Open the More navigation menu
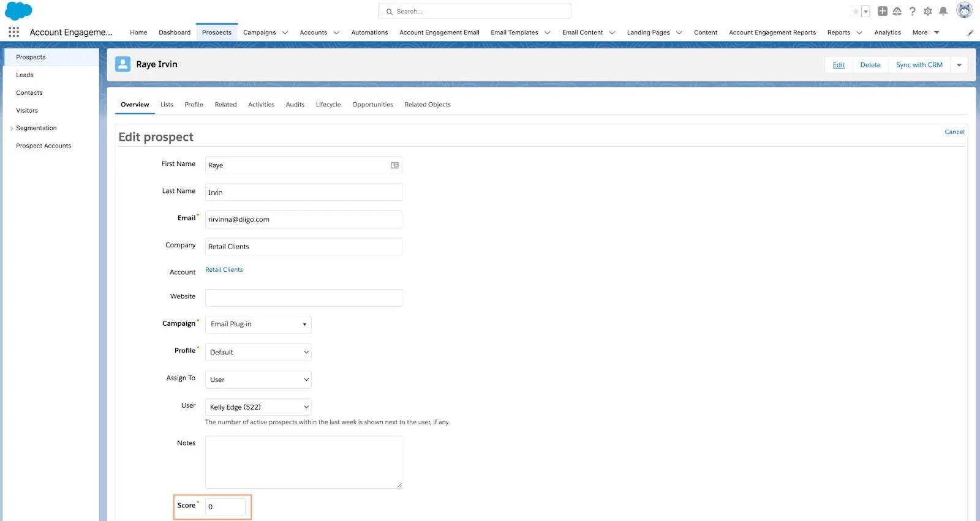Image resolution: width=980 pixels, height=521 pixels. (925, 32)
